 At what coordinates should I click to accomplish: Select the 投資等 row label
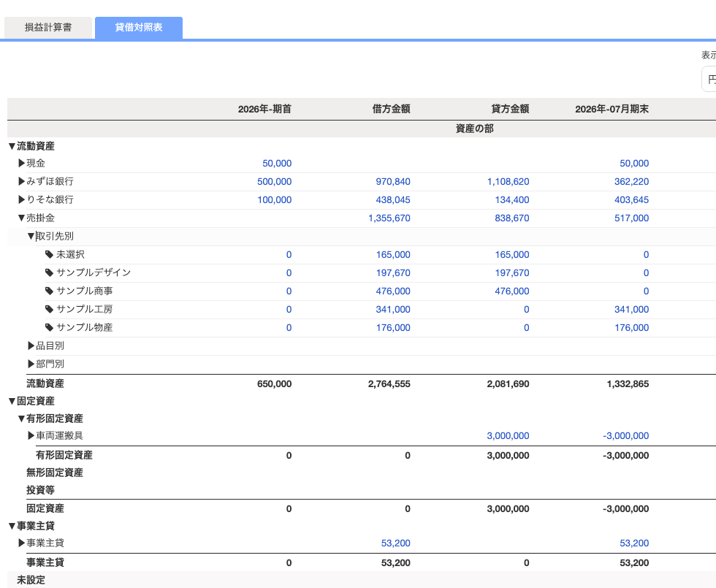tap(41, 490)
